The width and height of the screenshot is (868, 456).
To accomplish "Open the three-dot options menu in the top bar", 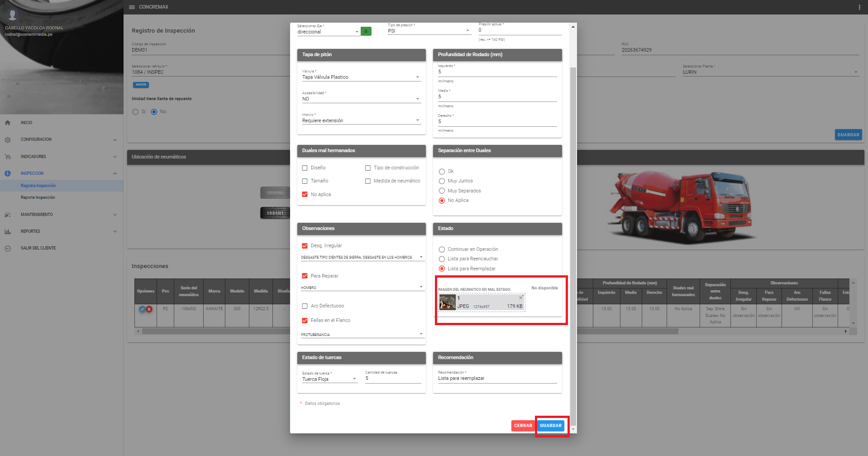I will click(859, 7).
